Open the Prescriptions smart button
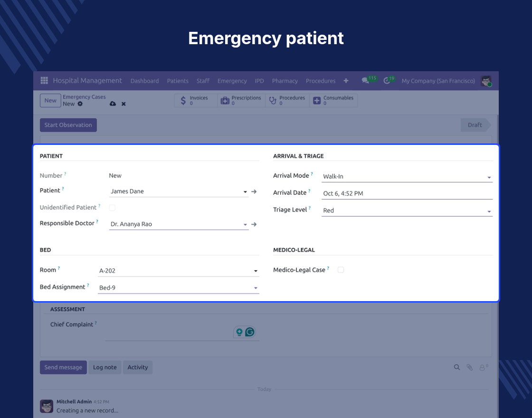532x418 pixels. (241, 100)
